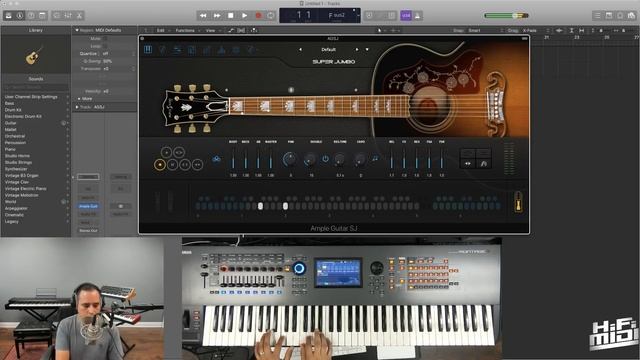Select the Bass category in Library
Viewport: 640px width, 360px height.
coord(36,103)
